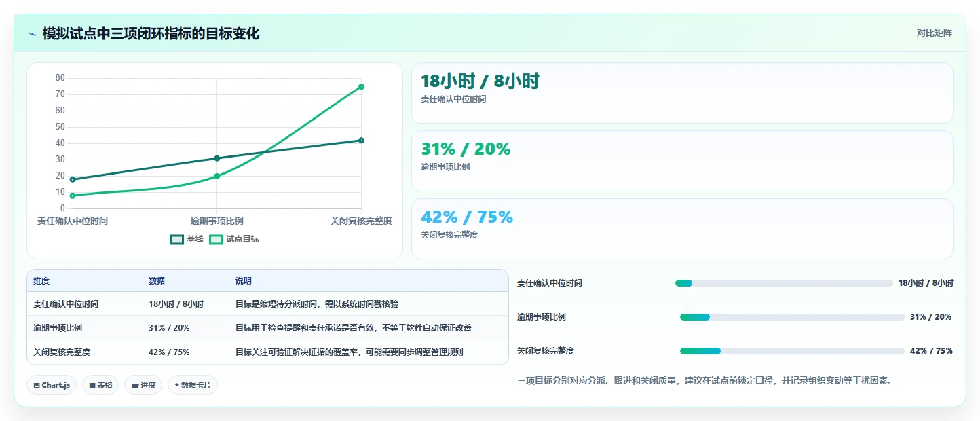
Task: Click table cell 31% / 20%
Action: [x=169, y=328]
